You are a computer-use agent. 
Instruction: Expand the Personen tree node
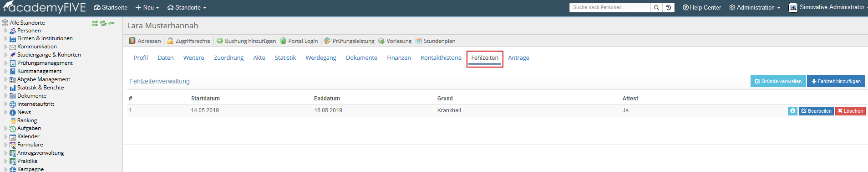coord(6,31)
